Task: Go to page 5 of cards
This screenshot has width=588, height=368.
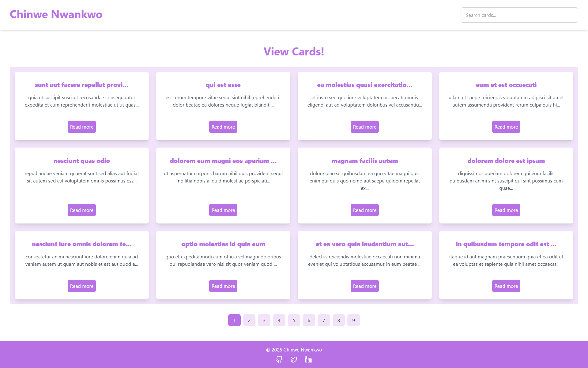Action: (x=294, y=320)
